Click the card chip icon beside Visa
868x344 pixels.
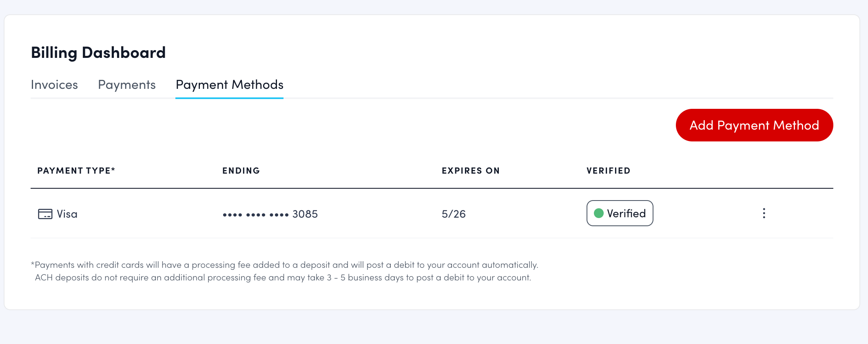[46, 213]
